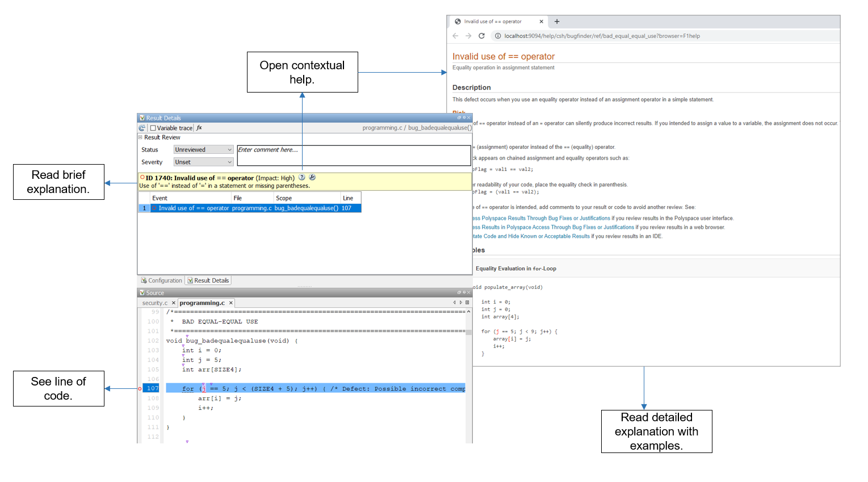Click the fx function icon beside Variable trace
Viewport: 868px width, 482px height.
point(199,128)
